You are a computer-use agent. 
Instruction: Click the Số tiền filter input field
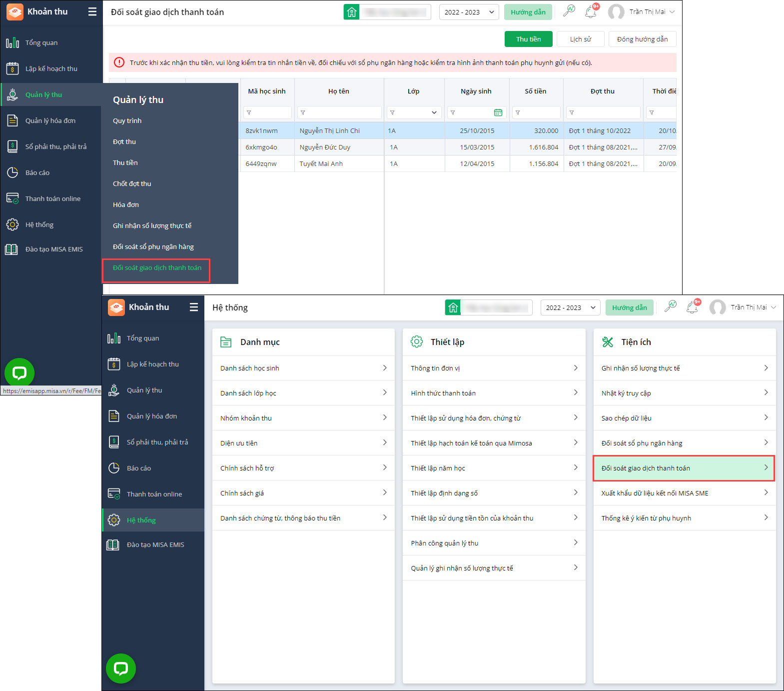(536, 112)
